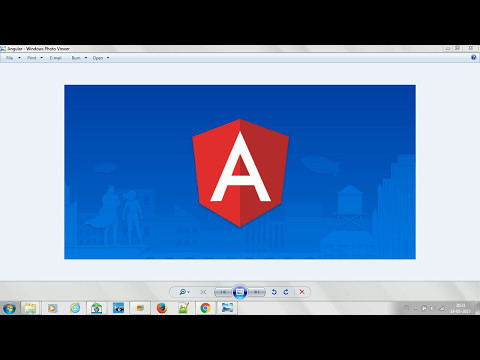Rotate the image counterclockwise
Image resolution: width=480 pixels, height=360 pixels.
coord(274,292)
